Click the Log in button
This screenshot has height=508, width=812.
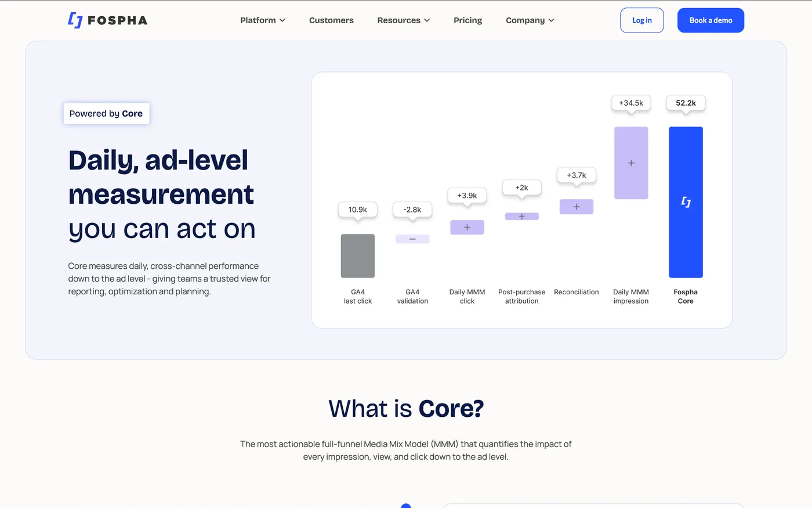[641, 20]
